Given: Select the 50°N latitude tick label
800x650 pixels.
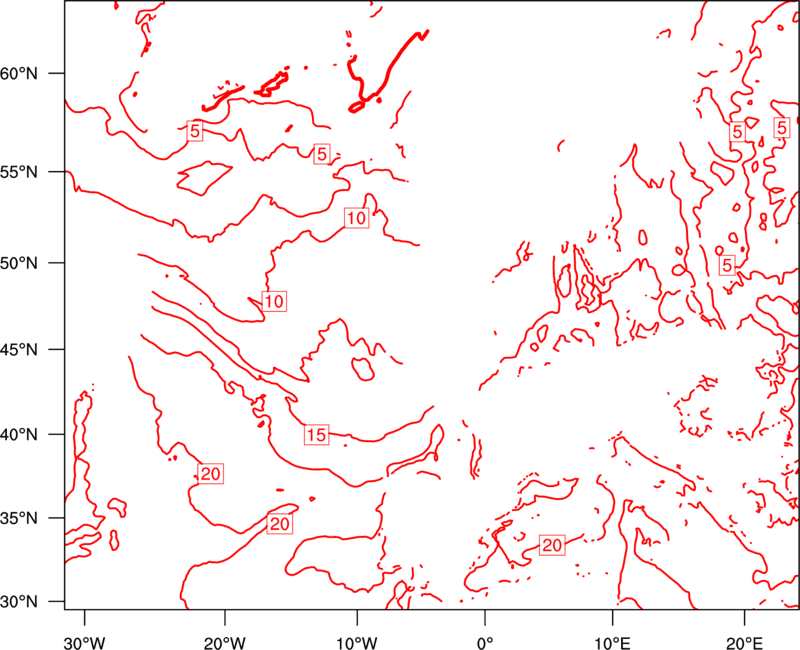Looking at the screenshot, I should pyautogui.click(x=19, y=264).
